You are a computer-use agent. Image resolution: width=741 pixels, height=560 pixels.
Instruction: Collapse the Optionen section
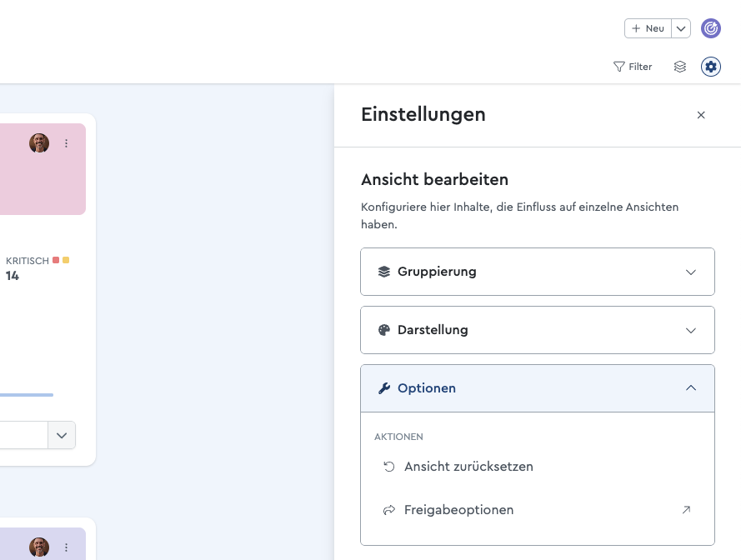click(x=538, y=388)
